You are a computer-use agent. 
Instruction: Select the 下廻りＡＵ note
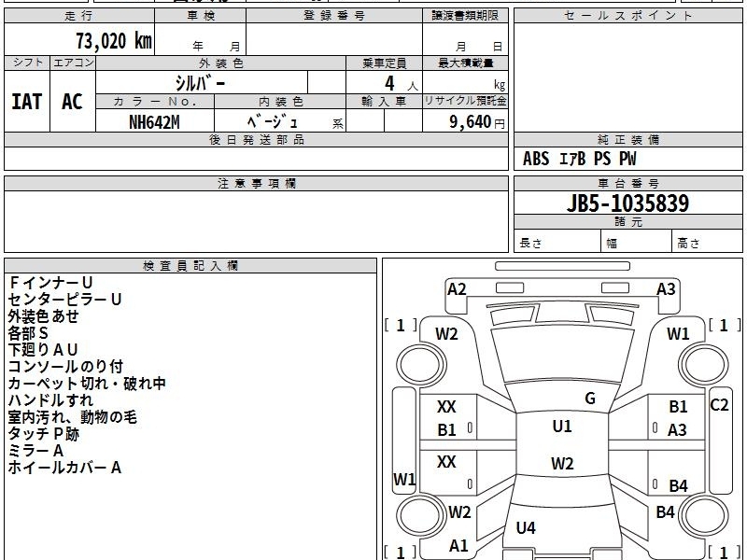[x=43, y=349]
